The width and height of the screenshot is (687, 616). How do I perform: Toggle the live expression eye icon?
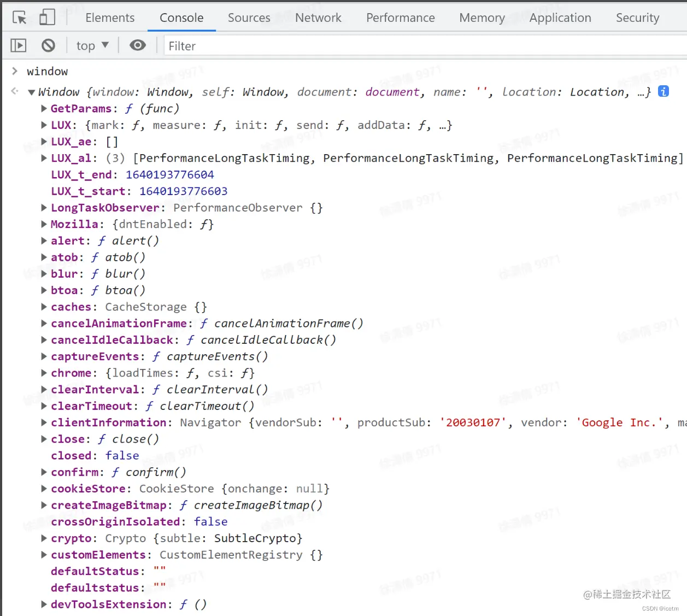[138, 45]
